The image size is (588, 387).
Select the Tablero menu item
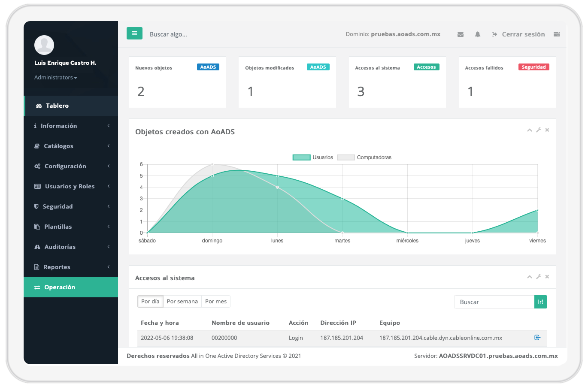[x=71, y=106]
